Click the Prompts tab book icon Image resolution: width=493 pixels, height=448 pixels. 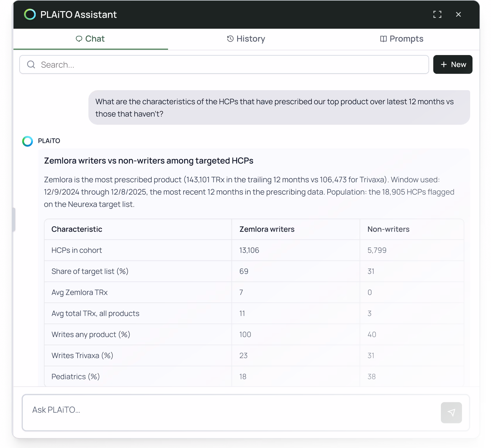[x=384, y=39]
